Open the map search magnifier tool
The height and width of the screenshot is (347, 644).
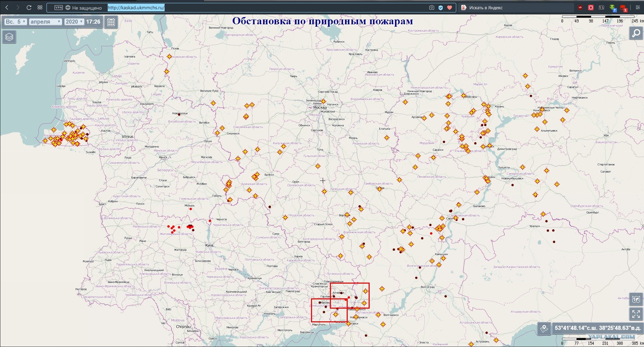pyautogui.click(x=636, y=33)
